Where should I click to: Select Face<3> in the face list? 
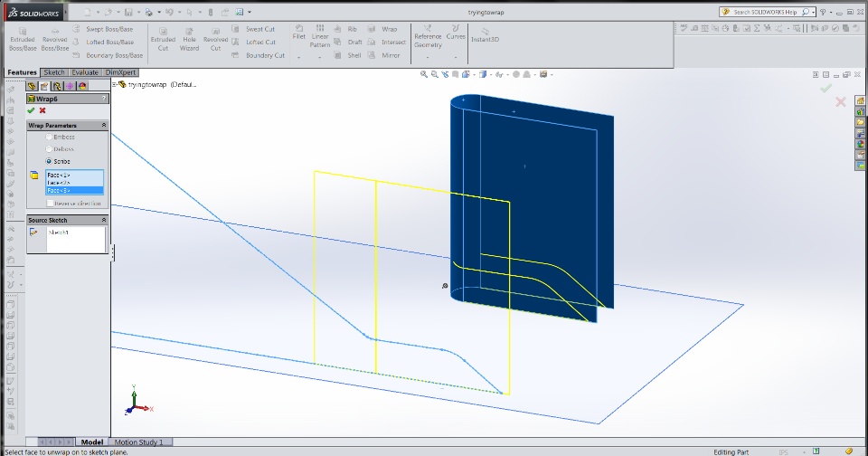point(74,191)
